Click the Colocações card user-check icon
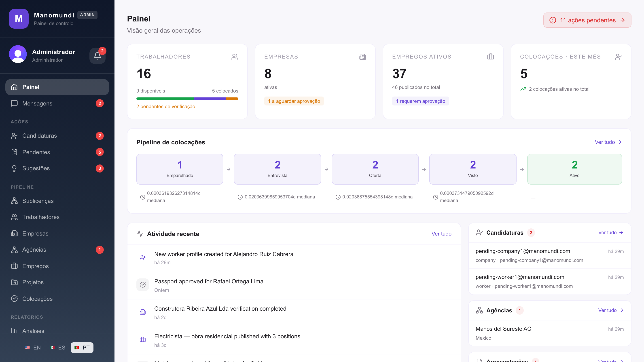This screenshot has width=644, height=362. 618,57
